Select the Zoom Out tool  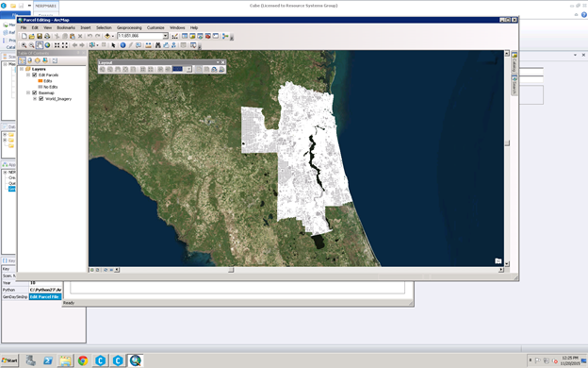pos(31,45)
